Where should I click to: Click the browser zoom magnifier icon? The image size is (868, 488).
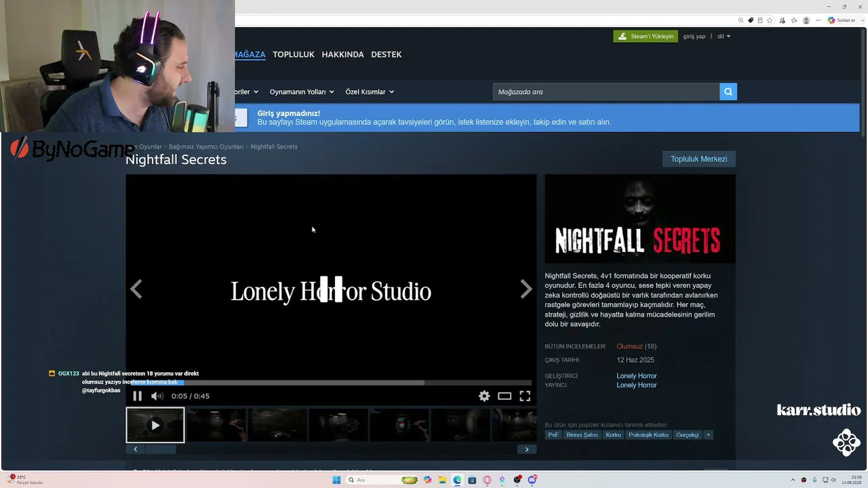pos(741,20)
